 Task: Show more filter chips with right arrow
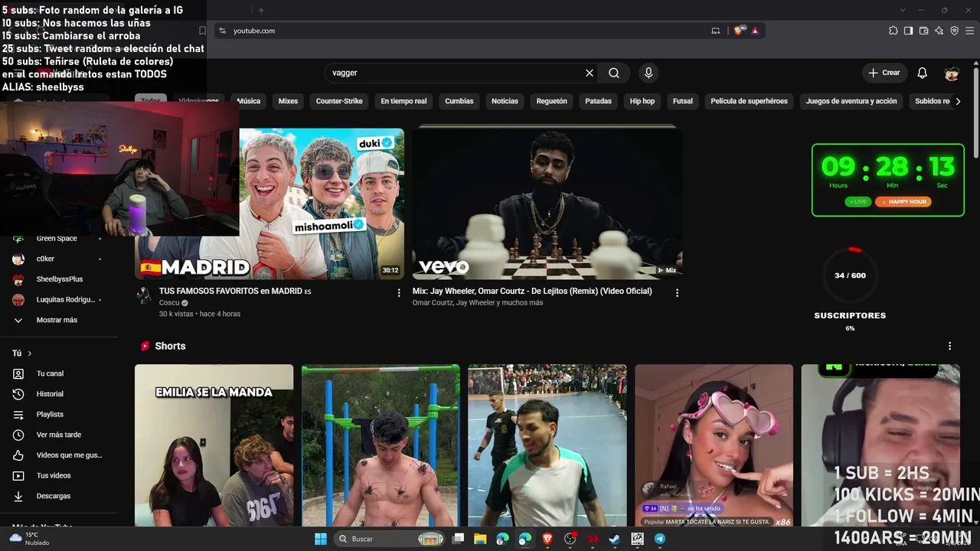pyautogui.click(x=958, y=101)
